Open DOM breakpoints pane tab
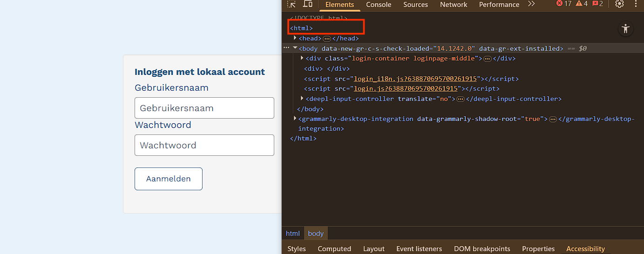The height and width of the screenshot is (254, 644). point(482,249)
